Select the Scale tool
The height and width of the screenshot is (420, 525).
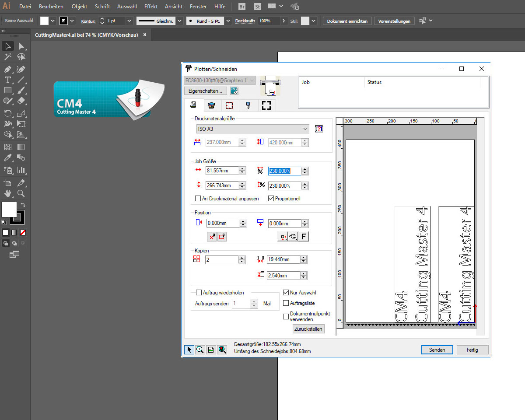[x=21, y=113]
